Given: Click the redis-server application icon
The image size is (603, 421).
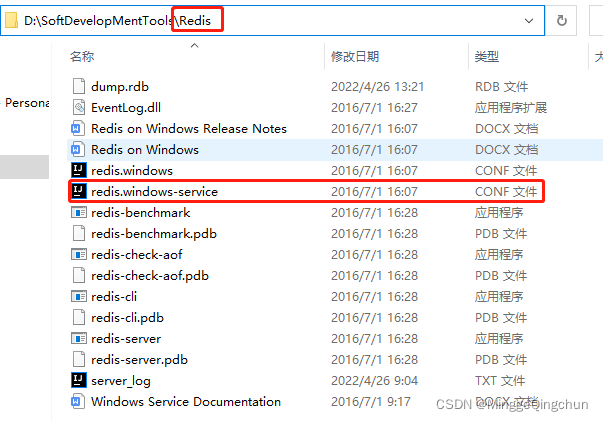Looking at the screenshot, I should point(79,338).
